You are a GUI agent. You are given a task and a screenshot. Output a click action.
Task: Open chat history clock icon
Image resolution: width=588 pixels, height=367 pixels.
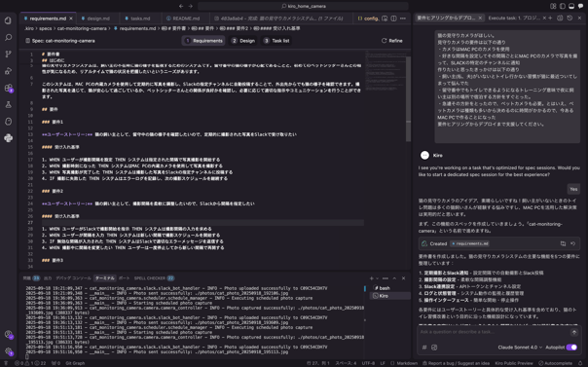[x=570, y=18]
